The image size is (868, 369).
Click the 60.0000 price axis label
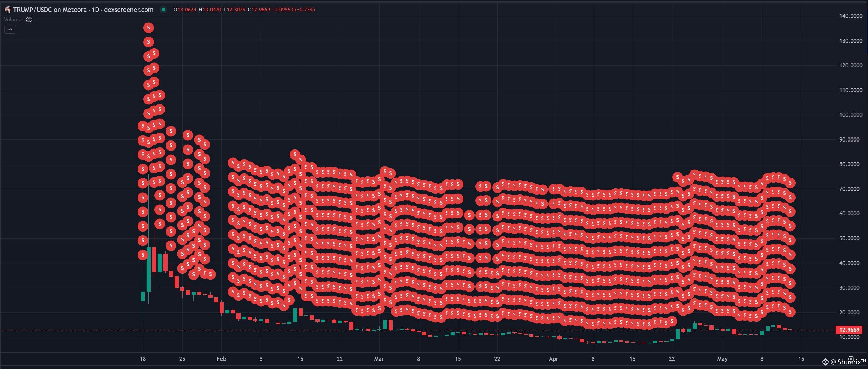[849, 214]
